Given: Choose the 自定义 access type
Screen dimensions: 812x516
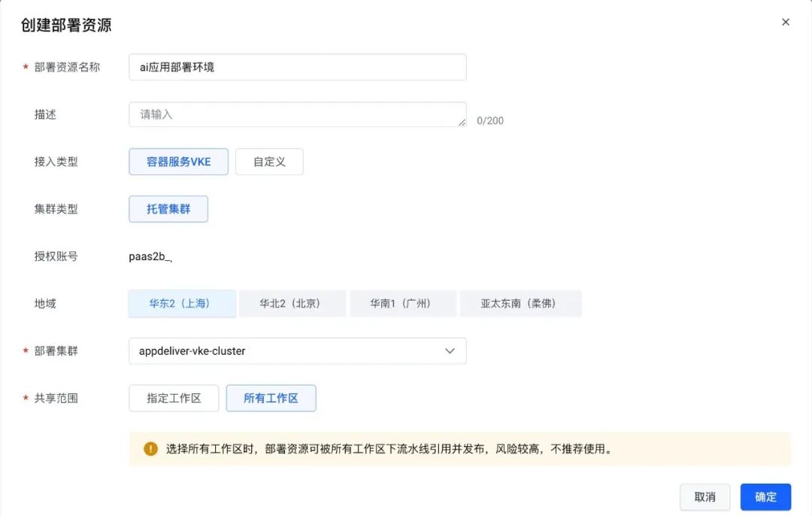Looking at the screenshot, I should [x=269, y=162].
